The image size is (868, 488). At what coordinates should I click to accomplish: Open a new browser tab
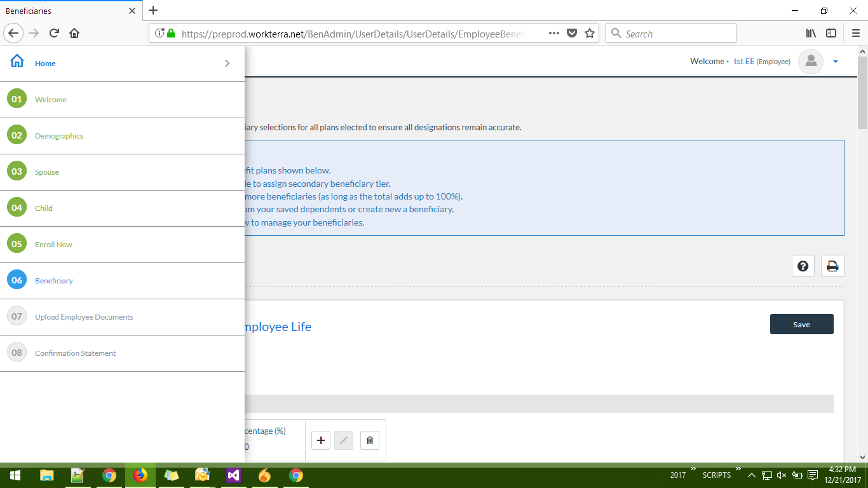[x=153, y=10]
